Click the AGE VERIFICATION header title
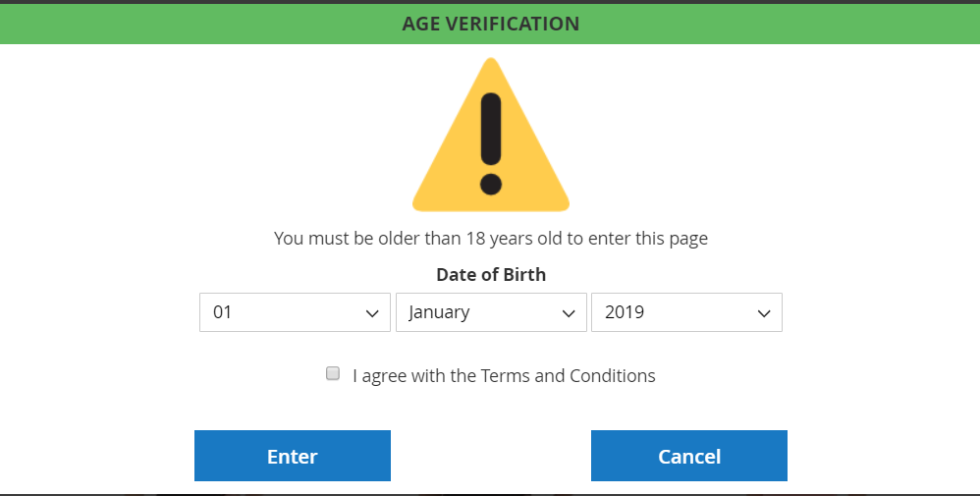 click(490, 23)
